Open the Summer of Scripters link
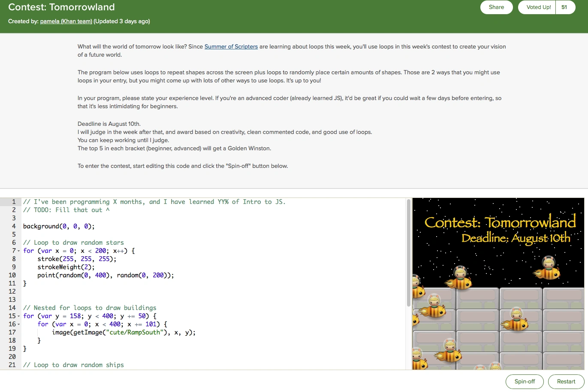 [231, 47]
